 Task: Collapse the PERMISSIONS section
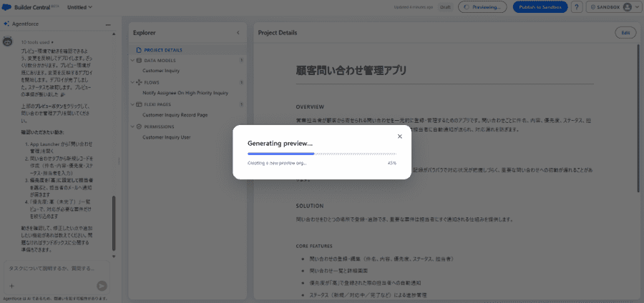click(132, 126)
